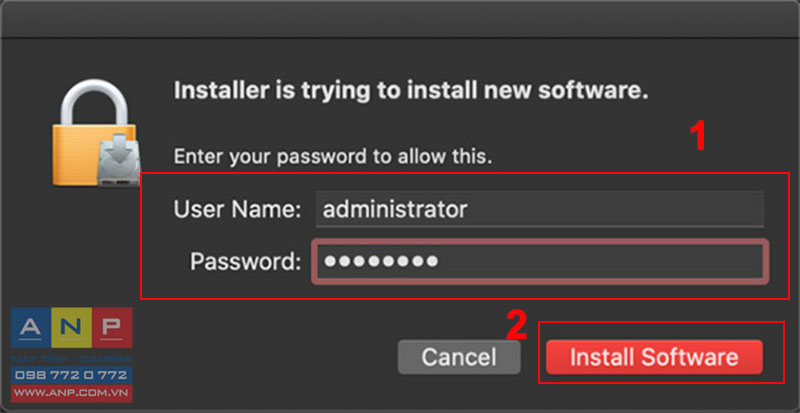Focus the Password field with masked dots
The height and width of the screenshot is (413, 800).
point(540,261)
